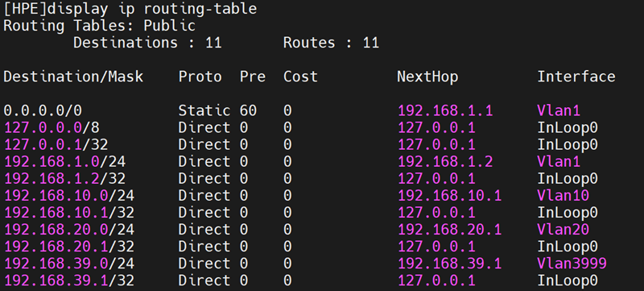Click destination 127.0.0.0/8
Image resolution: width=644 pixels, height=291 pixels.
point(52,128)
